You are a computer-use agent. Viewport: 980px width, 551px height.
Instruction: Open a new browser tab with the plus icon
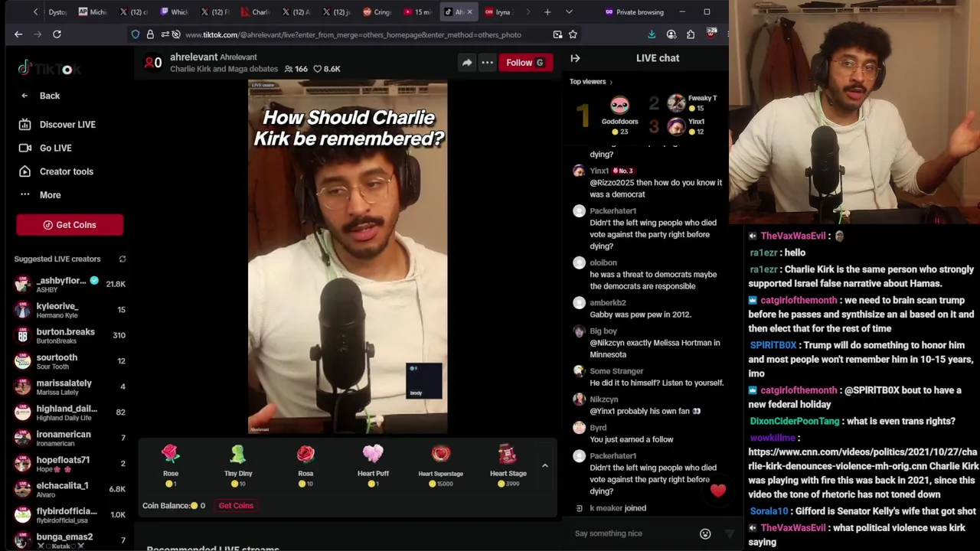pos(547,12)
